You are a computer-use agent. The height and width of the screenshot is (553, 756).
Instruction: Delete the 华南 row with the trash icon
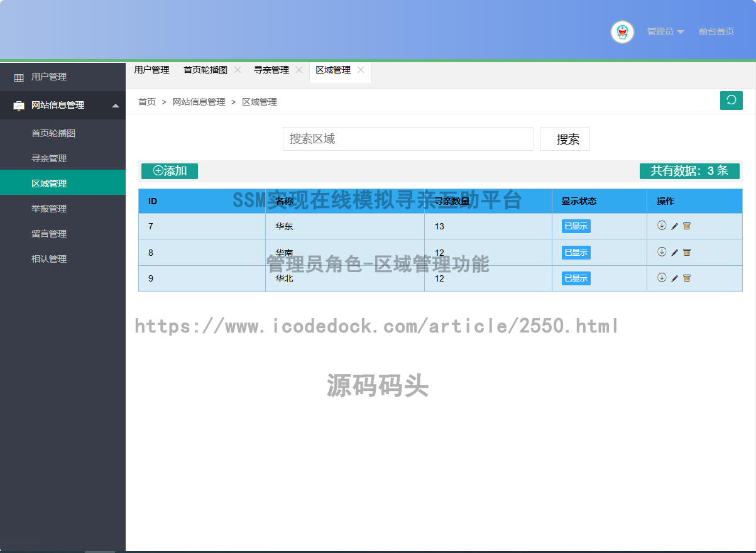point(687,253)
